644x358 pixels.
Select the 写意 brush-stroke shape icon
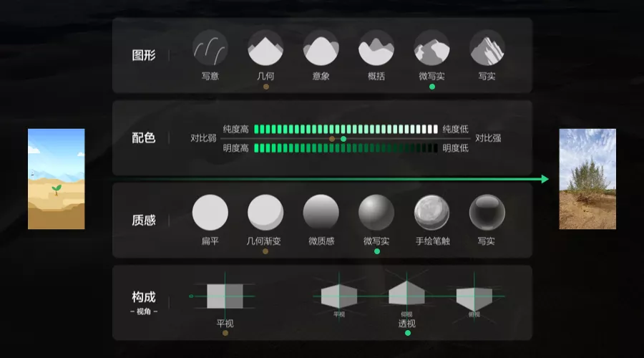210,48
